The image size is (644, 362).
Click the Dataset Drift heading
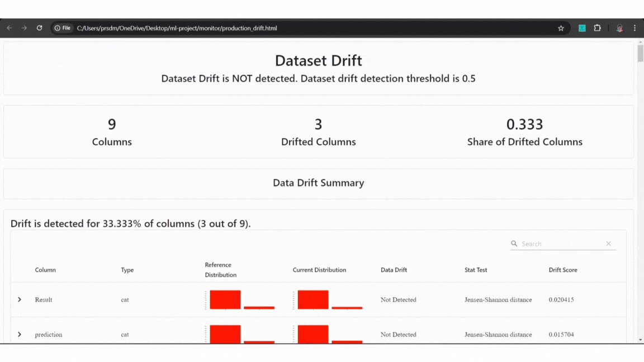point(318,60)
